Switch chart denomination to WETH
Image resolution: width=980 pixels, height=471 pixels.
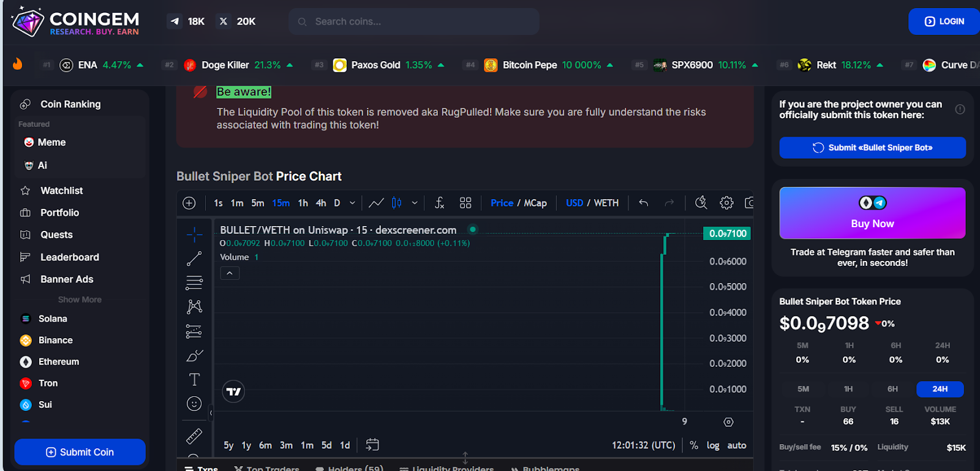click(606, 203)
